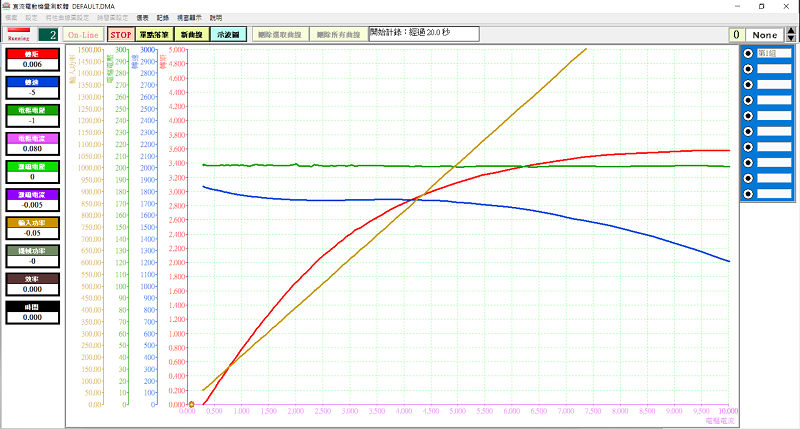Viewport: 800px width, 429px height.
Task: Select the second group radio button
Action: (748, 69)
